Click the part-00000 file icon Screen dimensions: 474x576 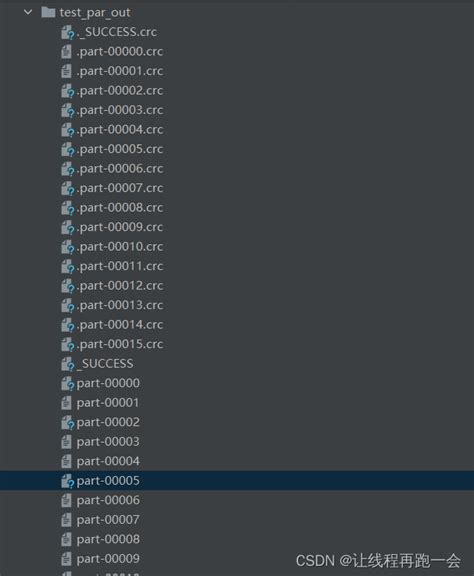(68, 384)
